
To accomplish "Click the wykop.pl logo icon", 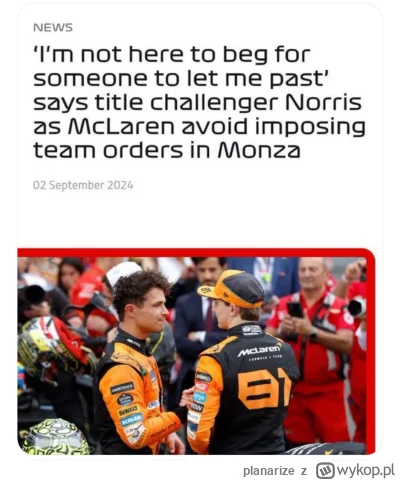I will [x=326, y=470].
